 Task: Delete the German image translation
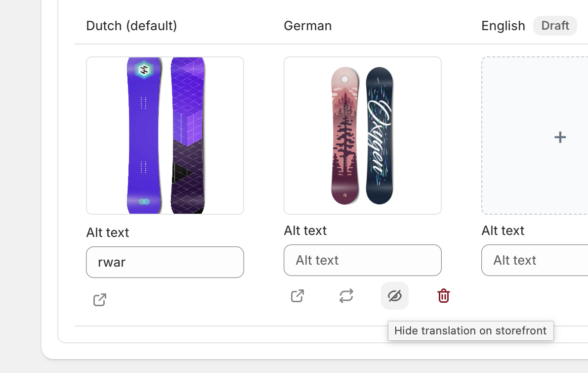[443, 296]
